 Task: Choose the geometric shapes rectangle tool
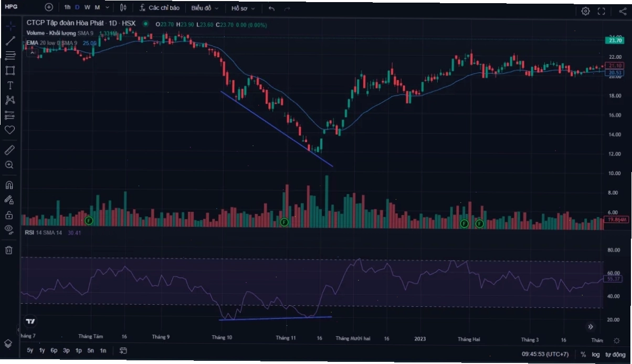point(10,70)
